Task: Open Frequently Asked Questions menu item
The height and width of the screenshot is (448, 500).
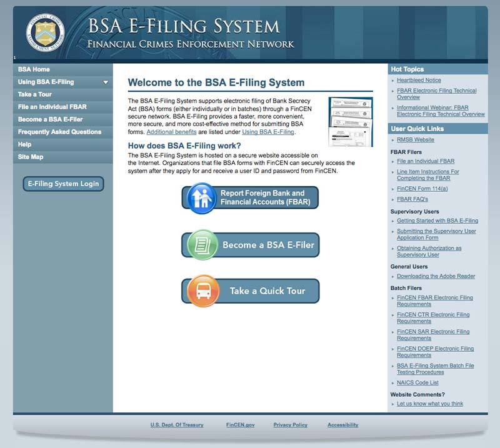Action: pos(63,132)
